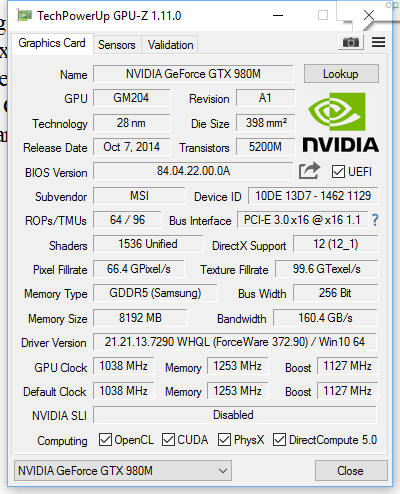
Task: Capture a screenshot using the camera icon
Action: tap(351, 42)
